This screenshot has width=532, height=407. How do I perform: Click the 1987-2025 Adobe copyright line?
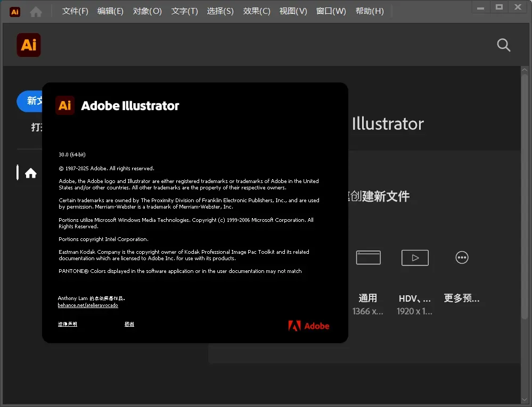107,169
